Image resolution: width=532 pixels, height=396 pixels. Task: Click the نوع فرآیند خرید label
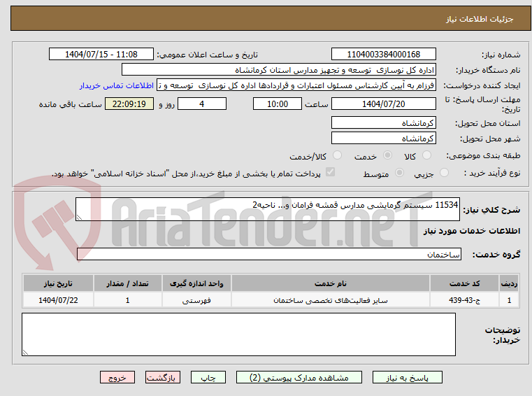pyautogui.click(x=492, y=174)
